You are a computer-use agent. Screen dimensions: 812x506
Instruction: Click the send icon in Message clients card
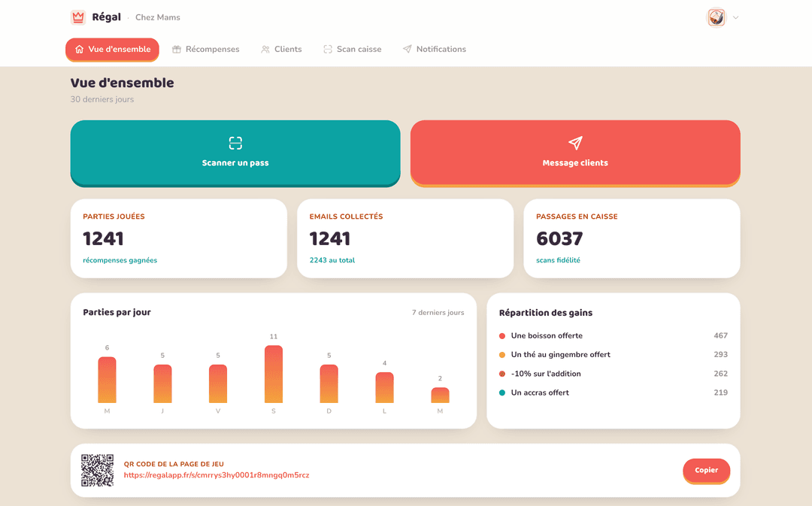click(x=575, y=143)
